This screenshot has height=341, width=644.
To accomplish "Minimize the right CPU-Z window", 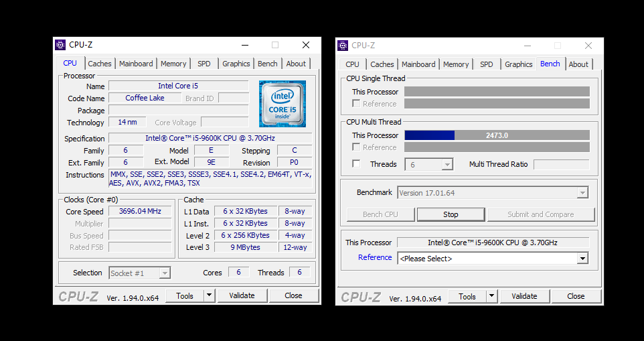I will tap(528, 46).
